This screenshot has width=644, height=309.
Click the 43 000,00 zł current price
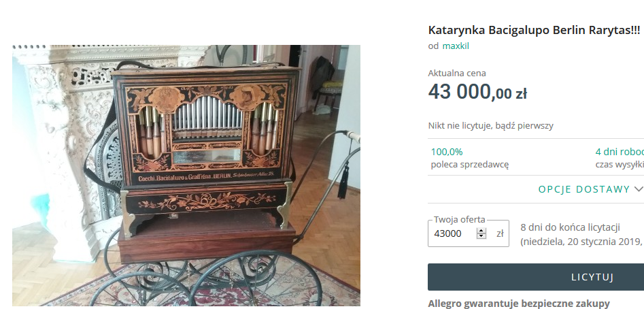[477, 91]
